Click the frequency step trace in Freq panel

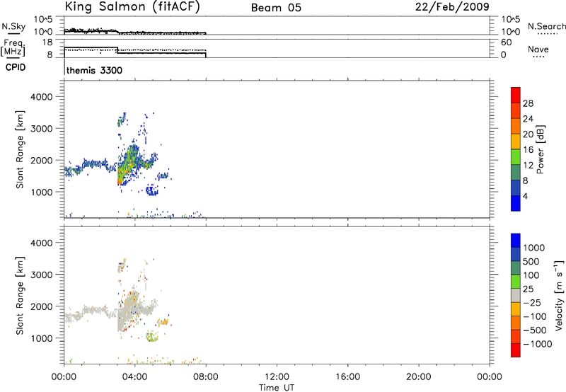(135, 52)
